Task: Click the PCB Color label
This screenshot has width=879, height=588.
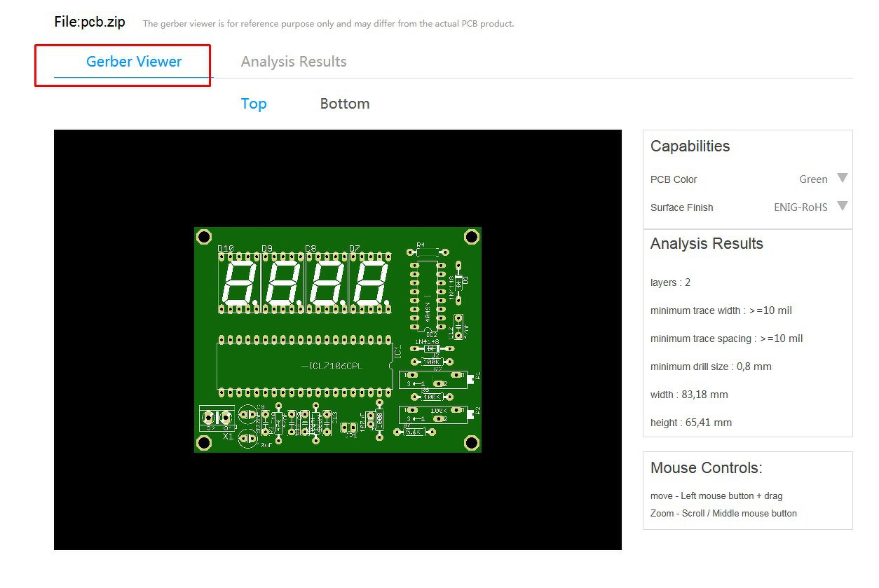Action: (674, 179)
